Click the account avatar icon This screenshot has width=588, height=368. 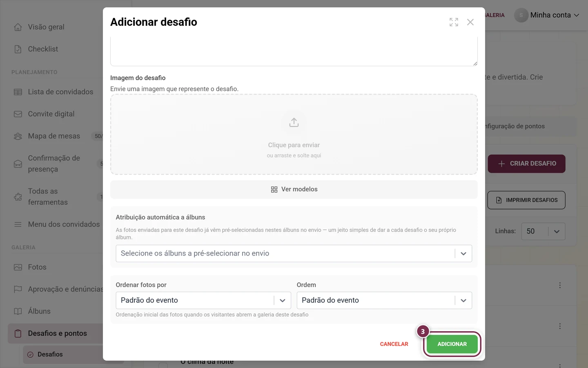[521, 15]
